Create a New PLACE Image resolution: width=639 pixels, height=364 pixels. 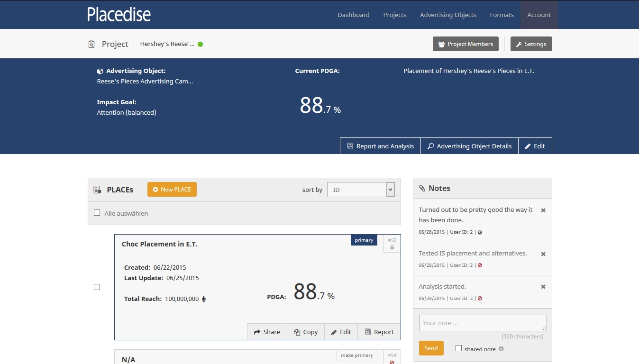click(172, 190)
